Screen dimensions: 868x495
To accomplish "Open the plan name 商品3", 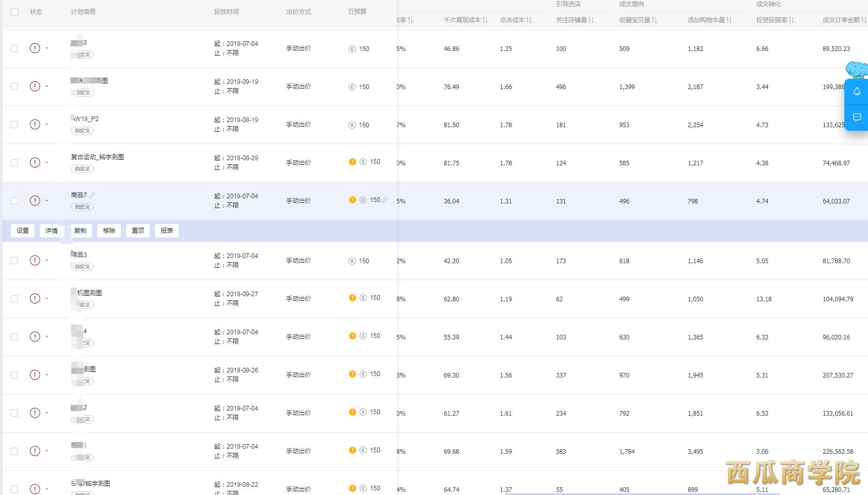I will pyautogui.click(x=79, y=255).
